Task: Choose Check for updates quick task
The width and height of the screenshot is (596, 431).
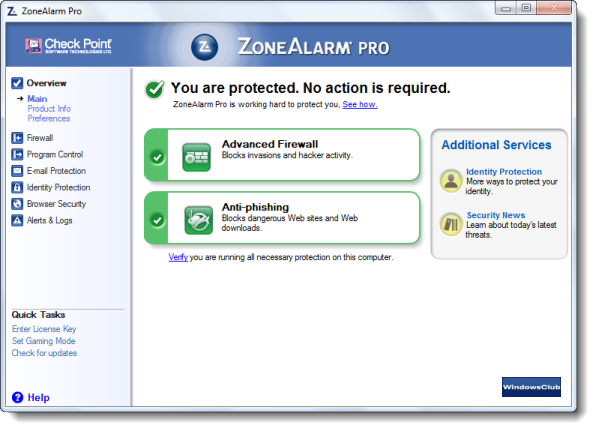Action: (x=44, y=353)
